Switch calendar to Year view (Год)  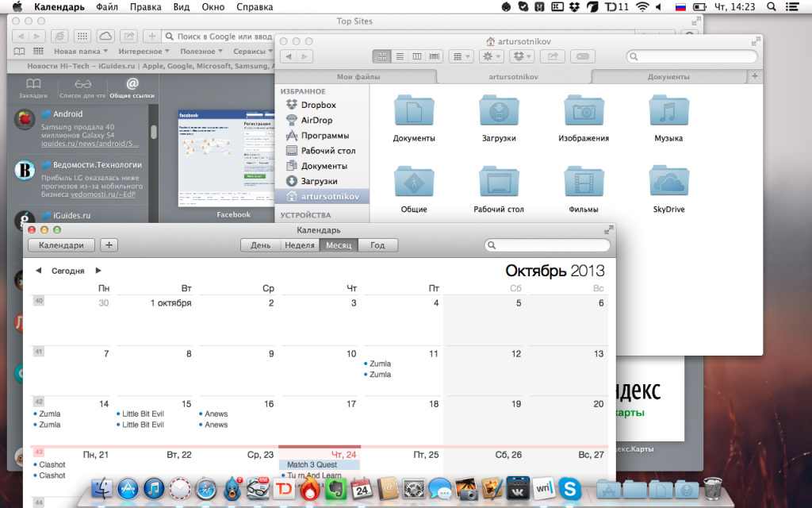point(377,245)
